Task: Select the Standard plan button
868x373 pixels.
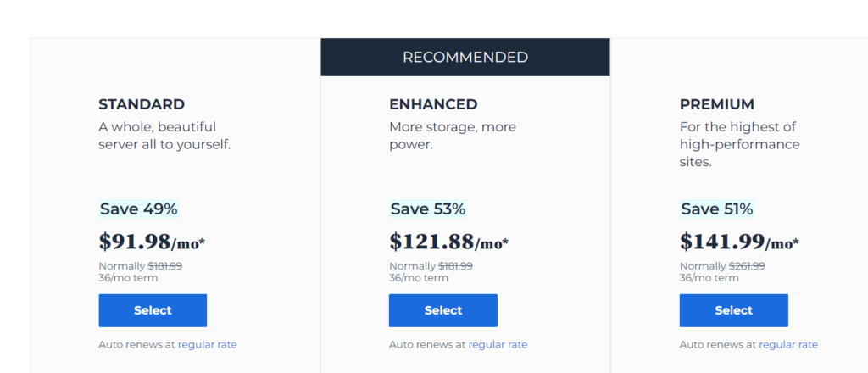Action: point(153,310)
